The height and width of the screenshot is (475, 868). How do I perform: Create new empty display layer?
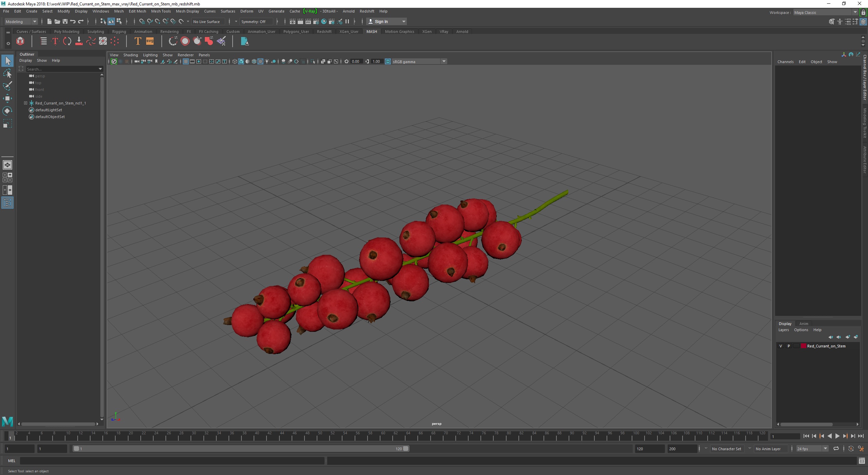(x=848, y=337)
